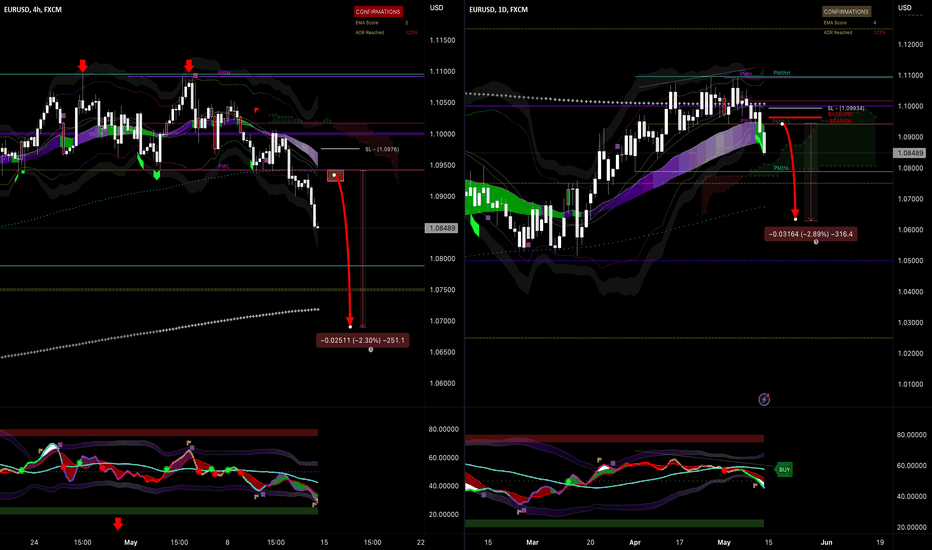This screenshot has height=550, width=932.
Task: Click the 1.07000 price scale label on 4h chart
Action: [x=442, y=321]
